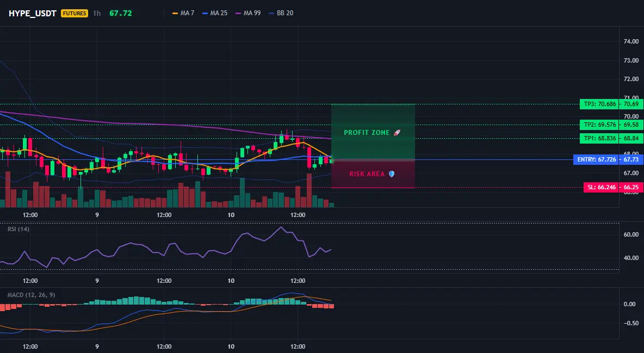Screen dimensions: 644x353
Task: Click date 10 on the RSI time axis
Action: [231, 281]
